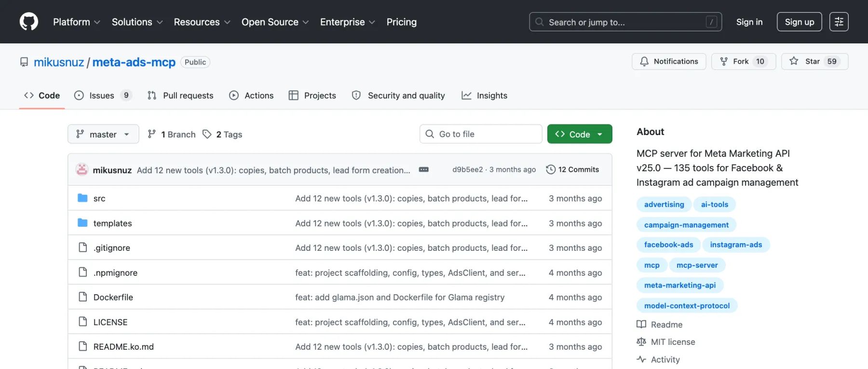
Task: Click the history clock icon by 12 Commits
Action: click(551, 169)
